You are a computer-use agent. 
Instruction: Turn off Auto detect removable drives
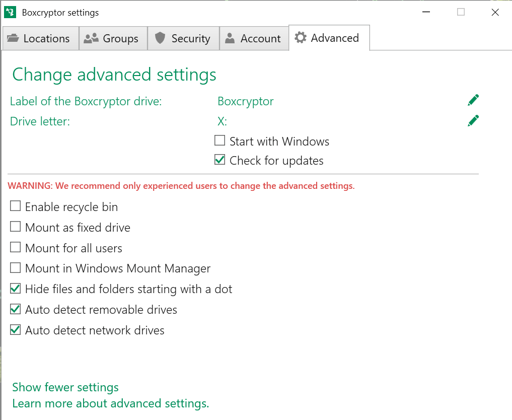[x=16, y=309]
